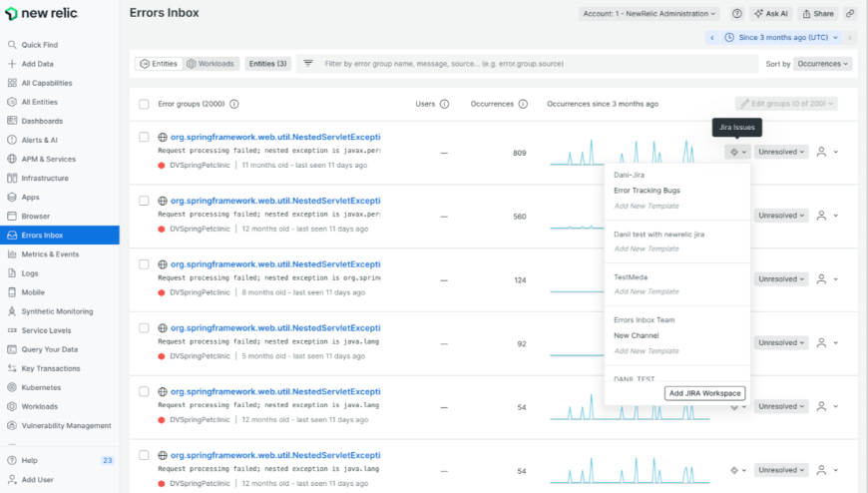Open the Account NewRelic Administration dropdown
The image size is (868, 493).
pyautogui.click(x=649, y=14)
